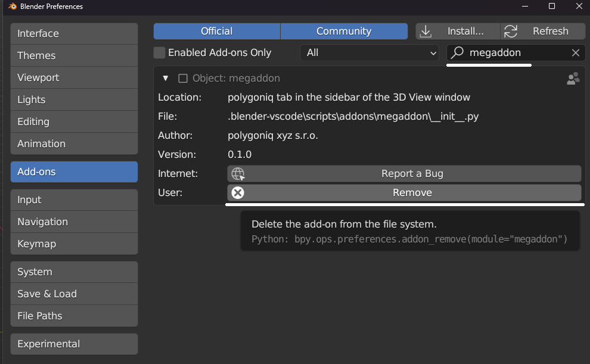Open the All category dropdown
590x364 pixels.
[x=369, y=52]
